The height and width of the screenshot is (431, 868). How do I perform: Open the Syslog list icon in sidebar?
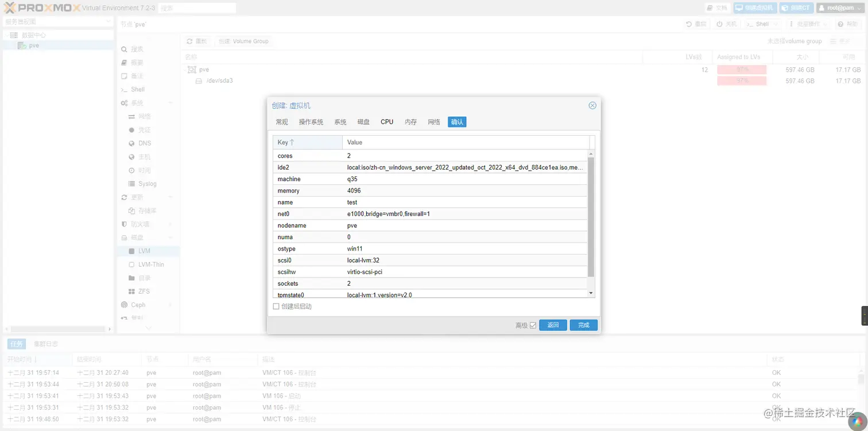[x=132, y=184]
